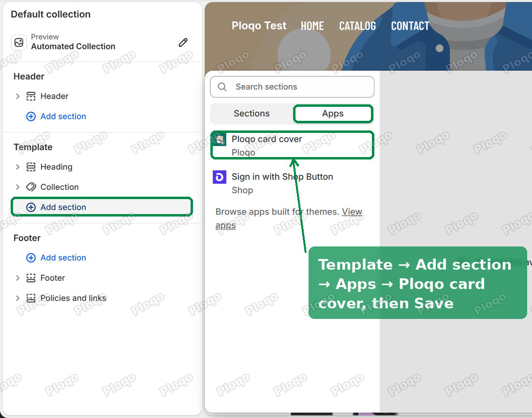Image resolution: width=532 pixels, height=418 pixels.
Task: Select the Policies and links row label
Action: (74, 298)
